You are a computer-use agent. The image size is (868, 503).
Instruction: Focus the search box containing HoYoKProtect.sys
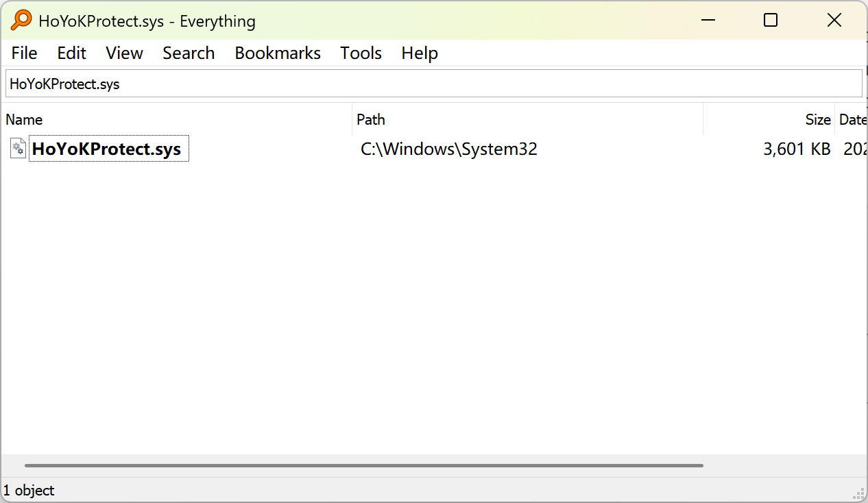(433, 84)
